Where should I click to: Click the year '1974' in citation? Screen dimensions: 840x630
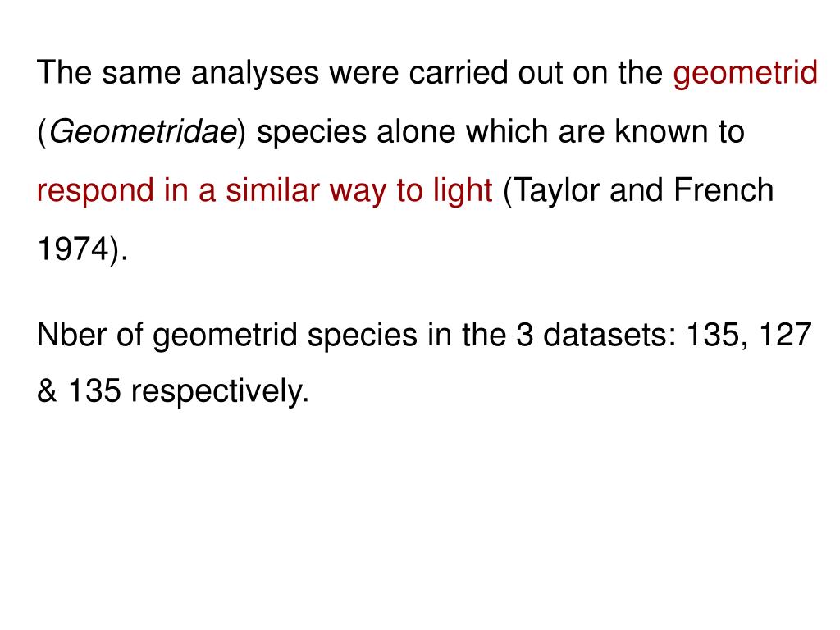[73, 249]
